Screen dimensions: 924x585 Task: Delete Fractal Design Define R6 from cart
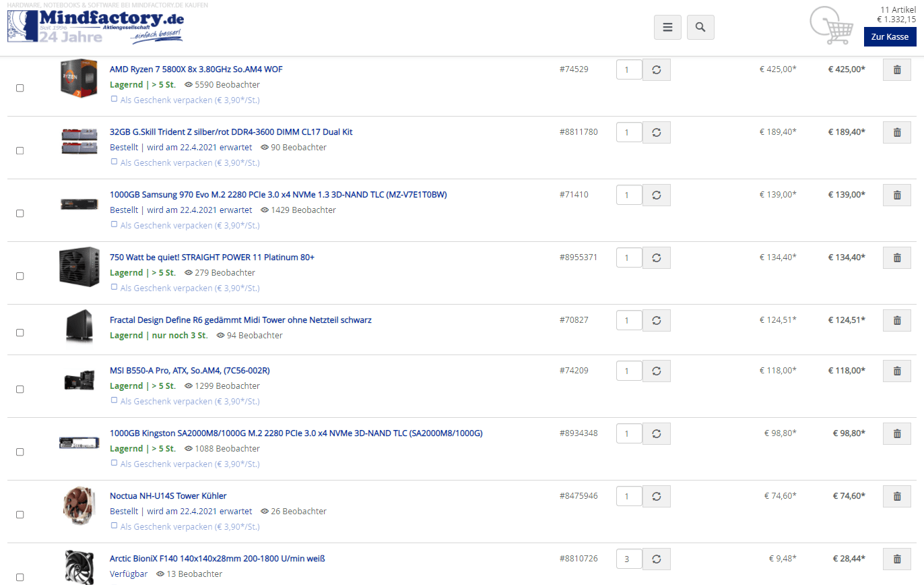[896, 320]
